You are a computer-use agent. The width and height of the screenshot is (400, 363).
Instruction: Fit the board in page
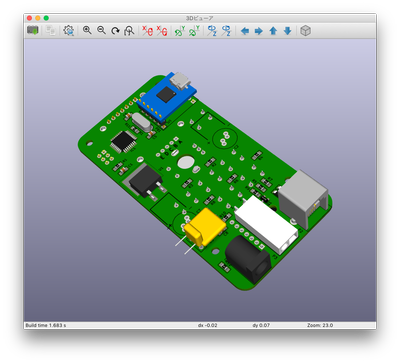(129, 31)
